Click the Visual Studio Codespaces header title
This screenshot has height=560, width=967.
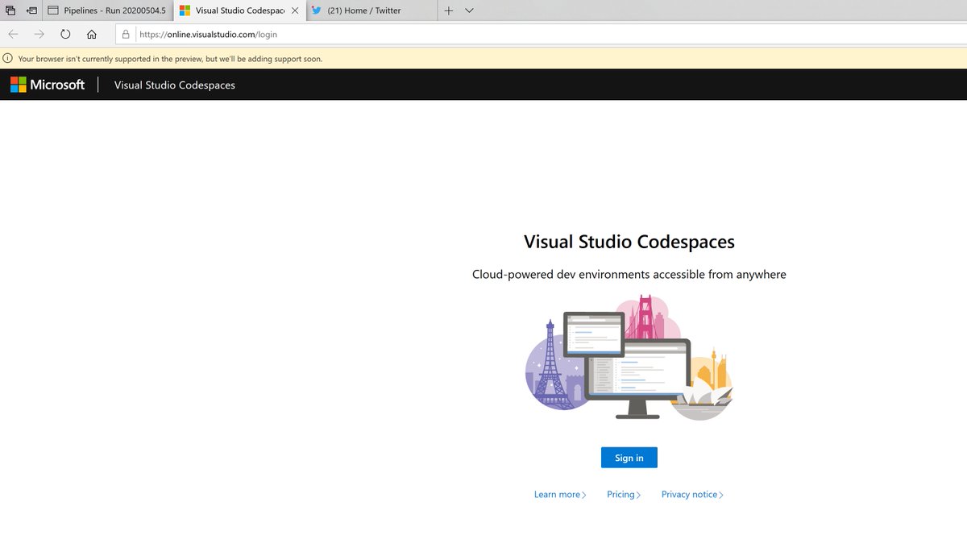pyautogui.click(x=175, y=85)
